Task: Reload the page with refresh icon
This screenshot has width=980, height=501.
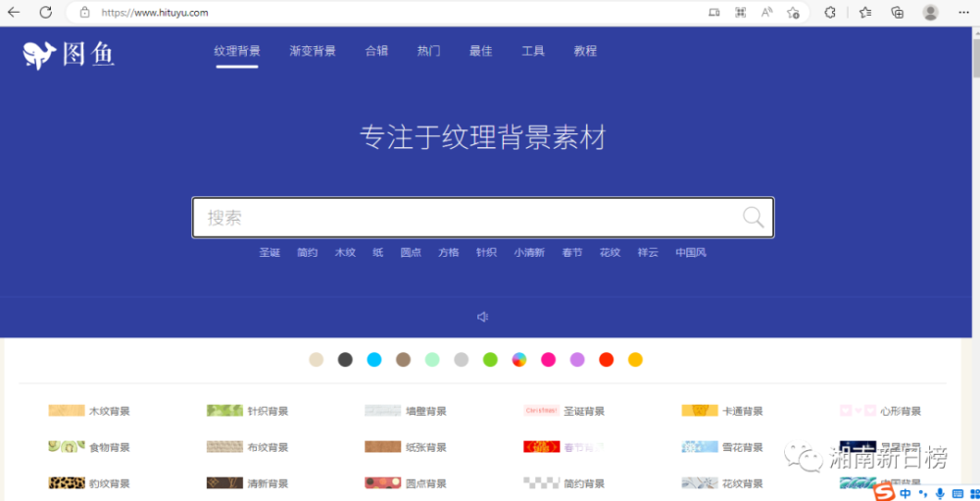Action: pos(46,12)
